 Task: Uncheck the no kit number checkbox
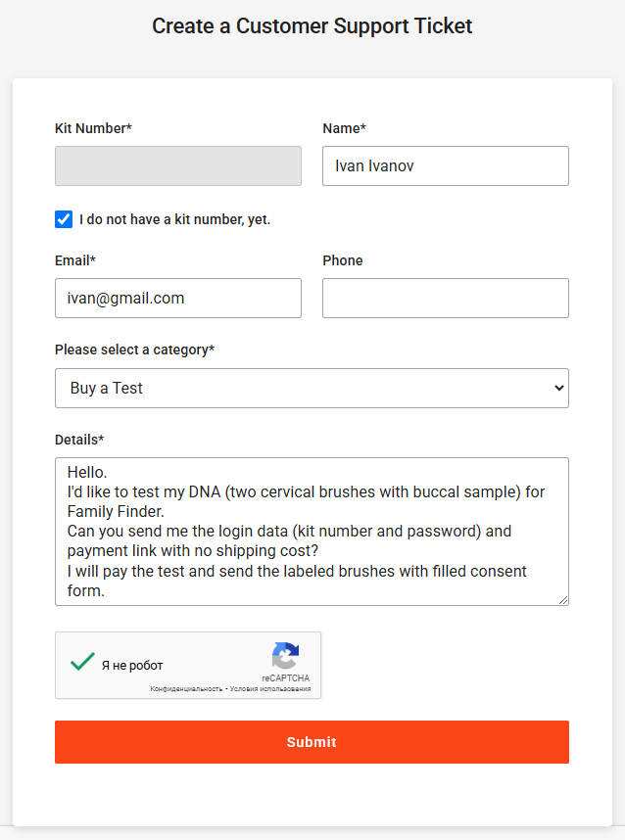click(64, 219)
